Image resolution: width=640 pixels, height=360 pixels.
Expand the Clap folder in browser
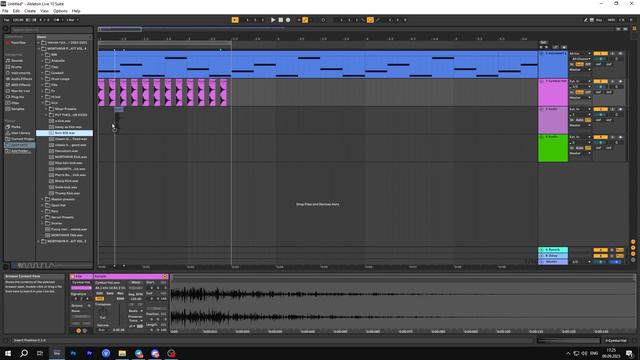42,67
